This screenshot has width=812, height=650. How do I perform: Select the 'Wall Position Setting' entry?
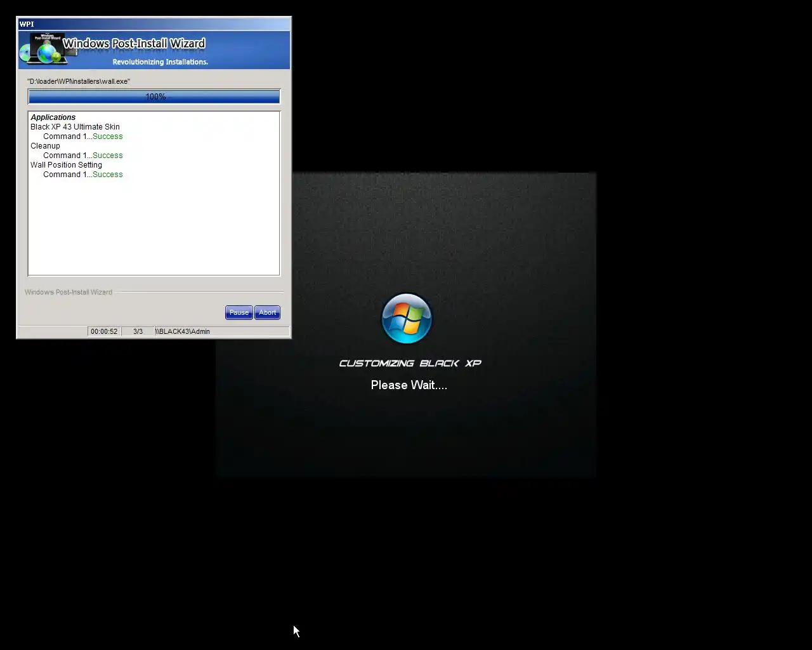[66, 165]
